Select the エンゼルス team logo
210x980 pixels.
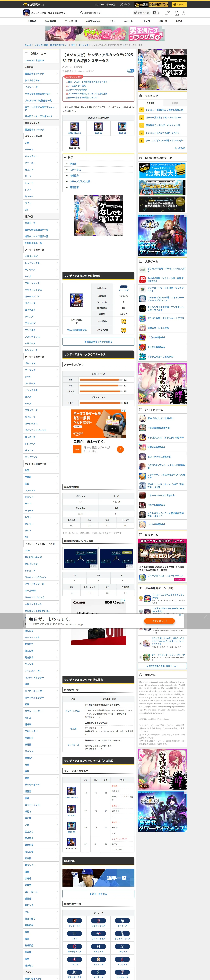click(x=122, y=959)
